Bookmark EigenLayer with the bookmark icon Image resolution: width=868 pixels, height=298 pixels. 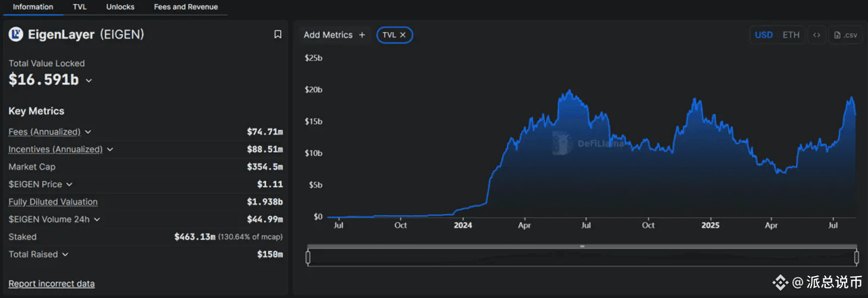(278, 34)
